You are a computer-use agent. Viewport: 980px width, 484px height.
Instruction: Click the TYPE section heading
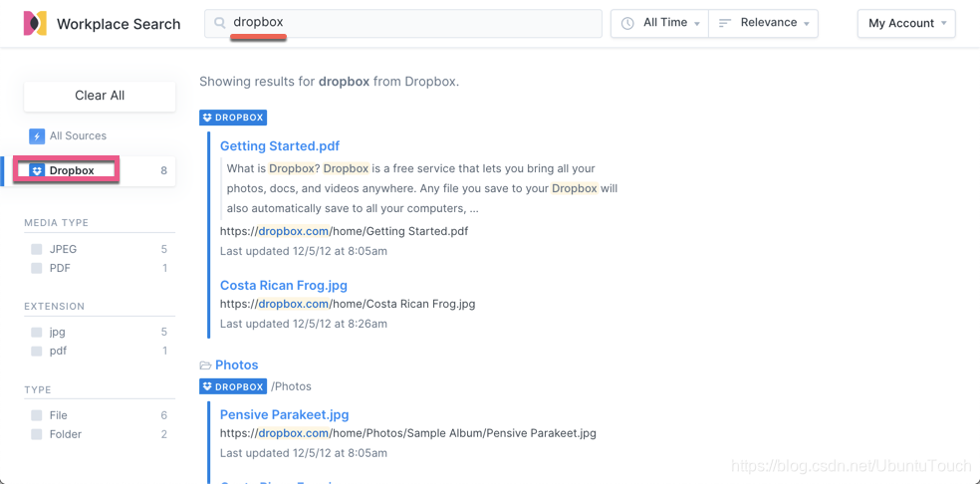click(x=38, y=389)
